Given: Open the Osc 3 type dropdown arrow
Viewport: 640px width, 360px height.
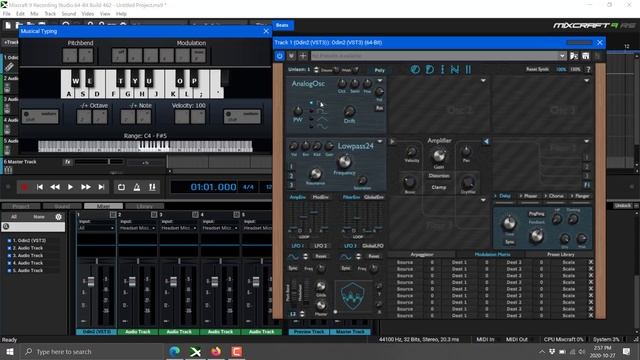Looking at the screenshot, I should (587, 81).
